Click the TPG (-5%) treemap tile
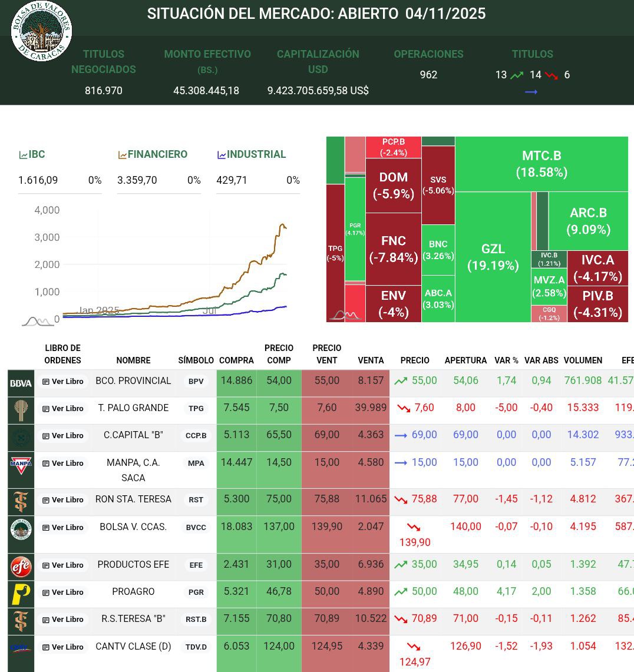 point(335,253)
